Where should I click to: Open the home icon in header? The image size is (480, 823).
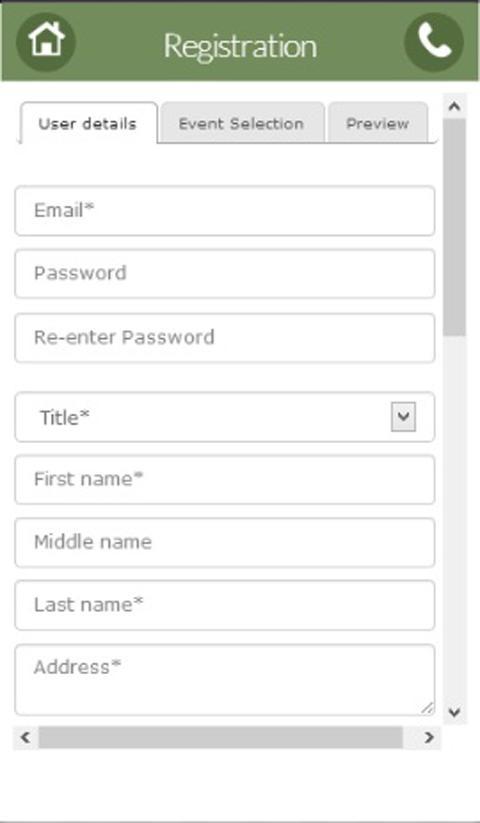[46, 41]
